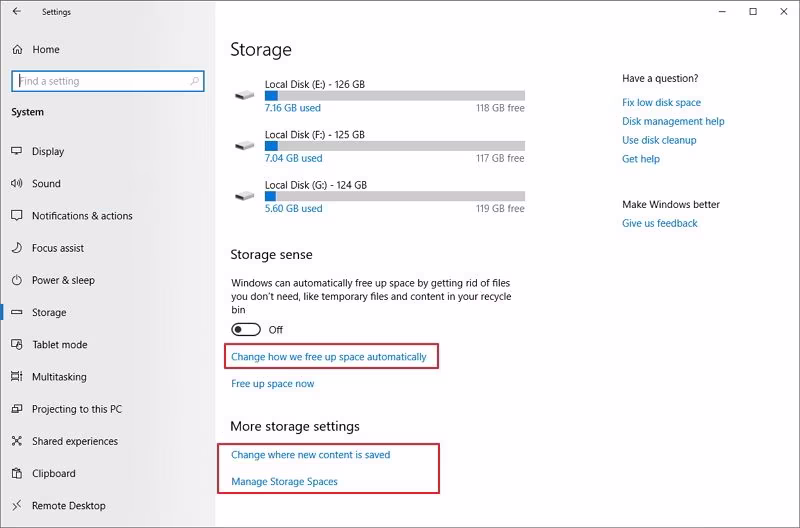
Task: Click the Find a setting search field
Action: click(100, 81)
